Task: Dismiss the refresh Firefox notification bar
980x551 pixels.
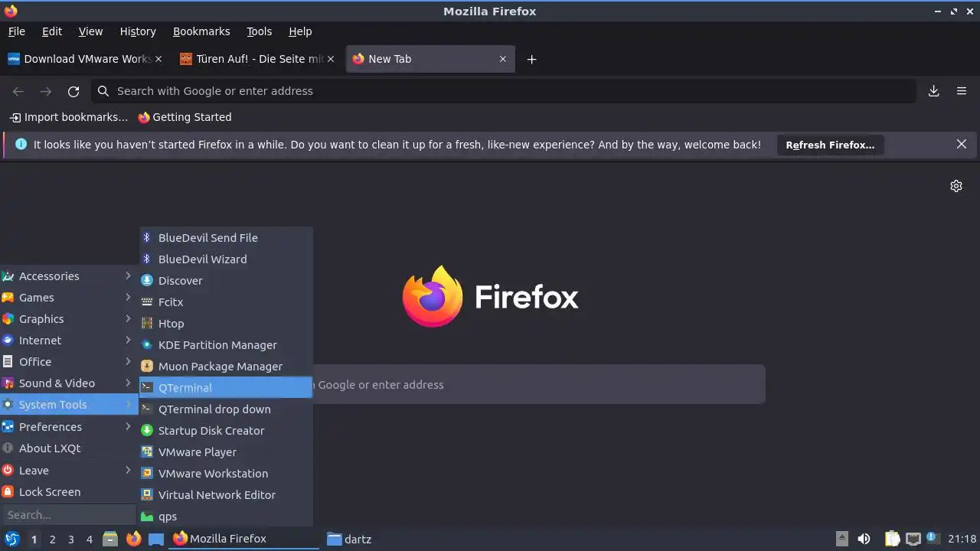Action: (962, 144)
